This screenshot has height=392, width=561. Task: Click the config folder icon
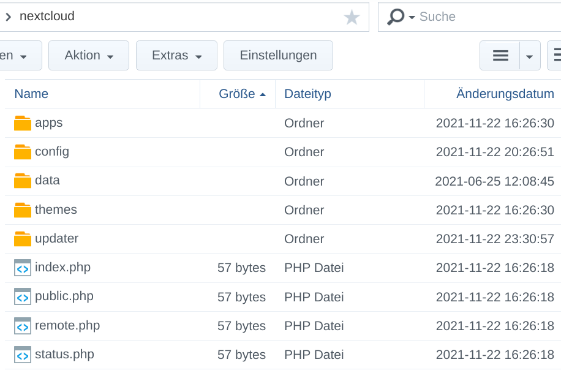(23, 152)
